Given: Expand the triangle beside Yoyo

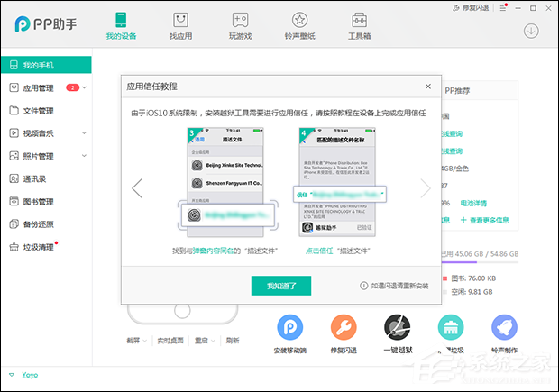Looking at the screenshot, I should [12, 375].
